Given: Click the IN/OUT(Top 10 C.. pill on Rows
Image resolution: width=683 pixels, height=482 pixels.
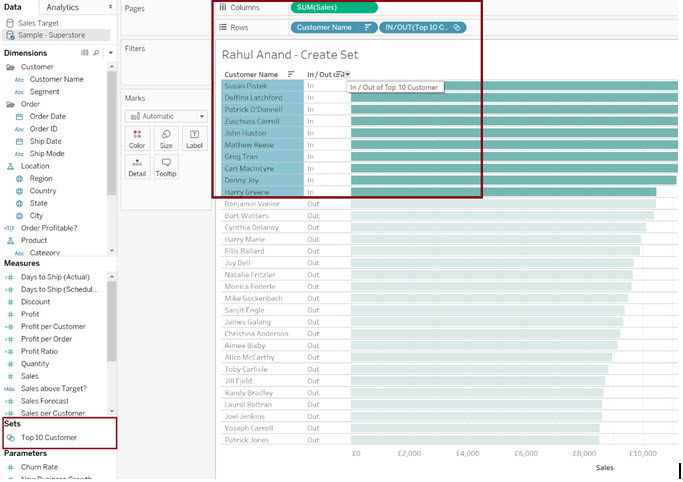Looking at the screenshot, I should (422, 27).
